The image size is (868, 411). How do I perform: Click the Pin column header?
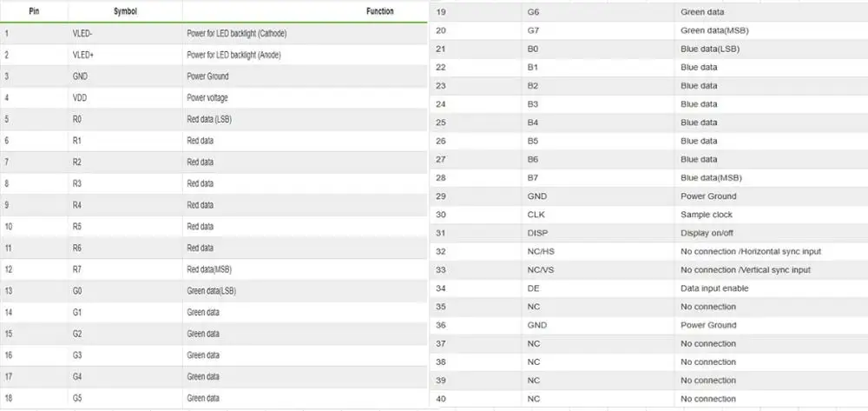point(33,12)
